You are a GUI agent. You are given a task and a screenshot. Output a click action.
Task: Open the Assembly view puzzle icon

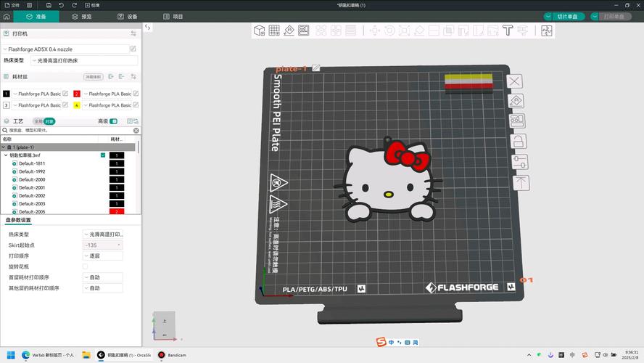pyautogui.click(x=547, y=30)
